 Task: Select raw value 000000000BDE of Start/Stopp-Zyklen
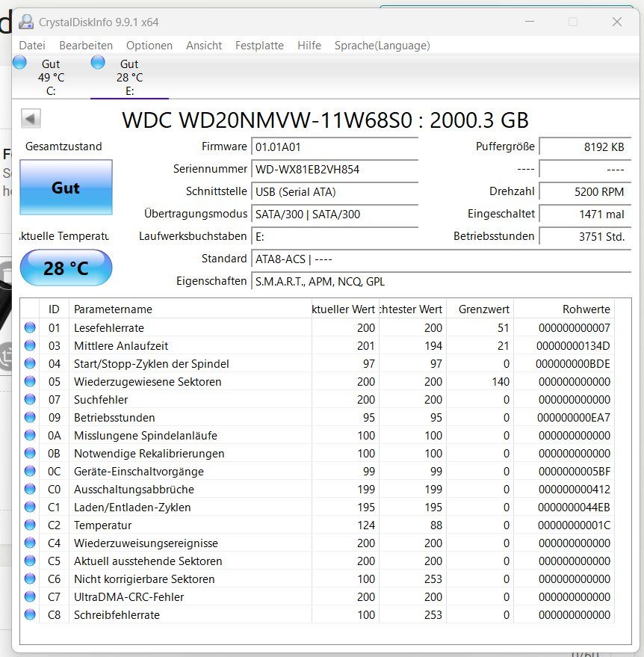(x=573, y=364)
